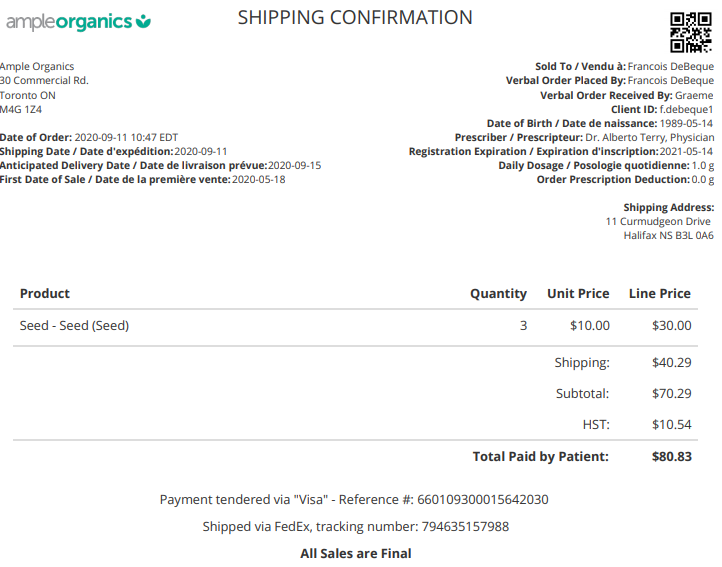Image resolution: width=722 pixels, height=567 pixels.
Task: Click the QR code image
Action: pyautogui.click(x=690, y=32)
